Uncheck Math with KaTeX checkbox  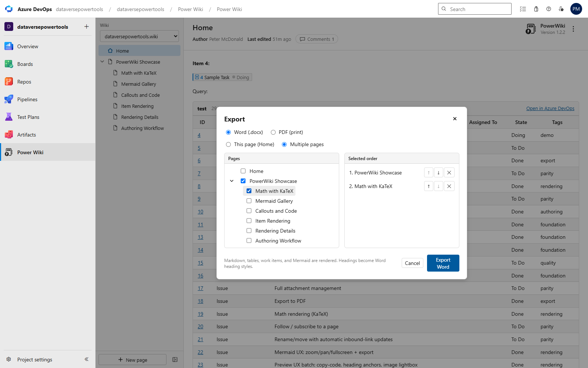[x=249, y=191]
